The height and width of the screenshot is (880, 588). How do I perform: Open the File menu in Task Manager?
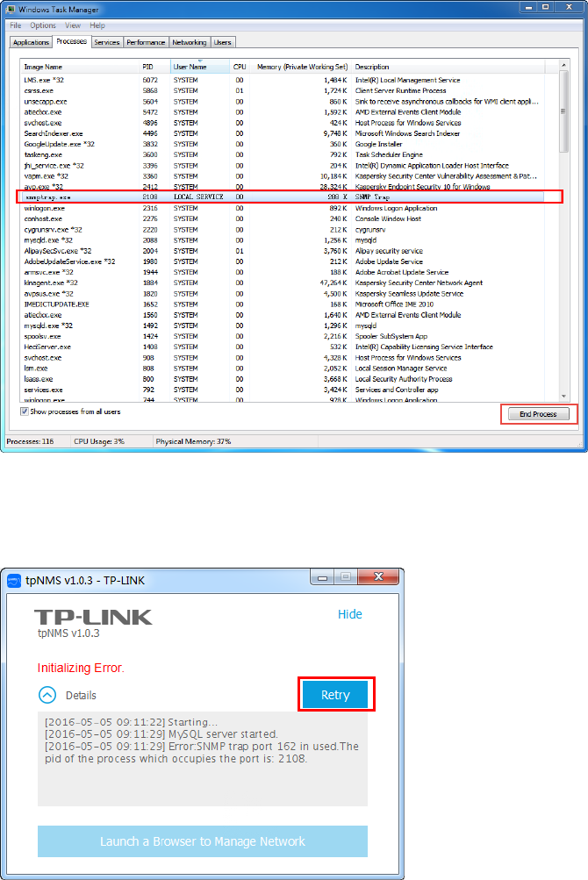pyautogui.click(x=15, y=25)
